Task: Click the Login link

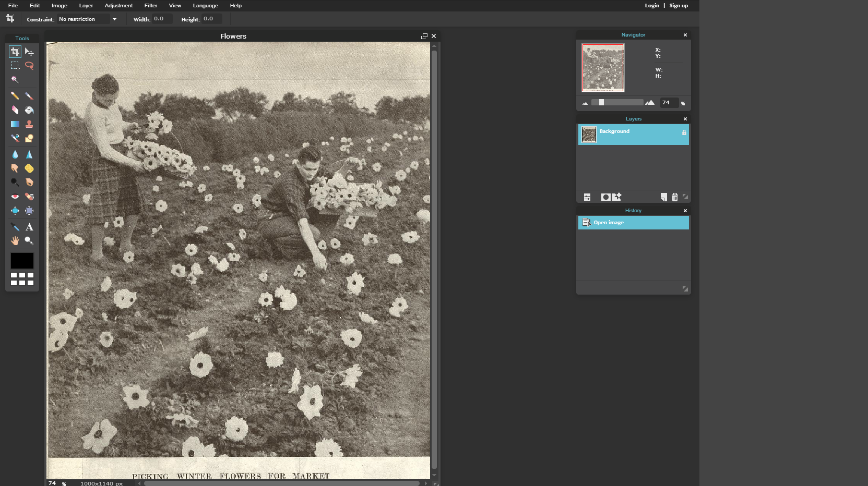Action: pyautogui.click(x=652, y=6)
